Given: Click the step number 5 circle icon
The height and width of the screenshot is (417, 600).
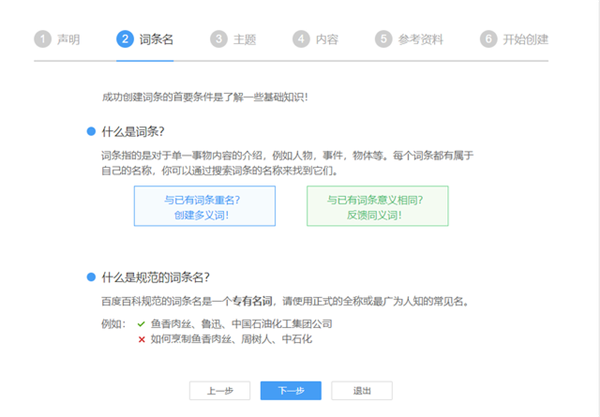Looking at the screenshot, I should pos(383,39).
